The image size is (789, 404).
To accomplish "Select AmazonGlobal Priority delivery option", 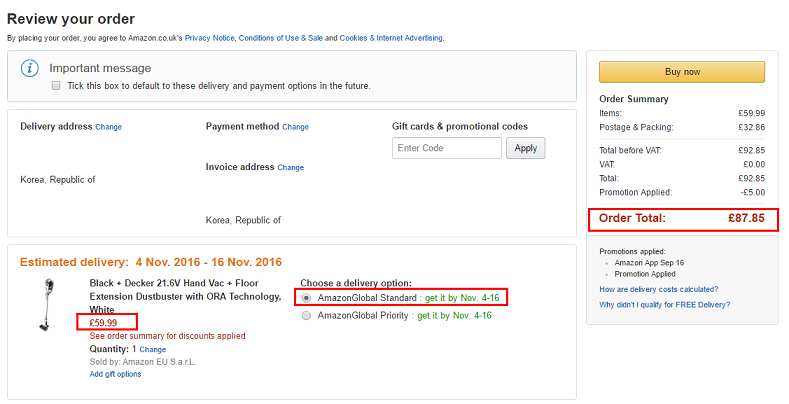I will pyautogui.click(x=306, y=316).
